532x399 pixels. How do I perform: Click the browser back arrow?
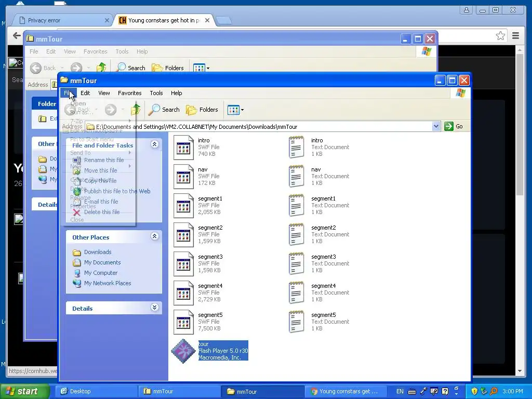click(x=16, y=35)
